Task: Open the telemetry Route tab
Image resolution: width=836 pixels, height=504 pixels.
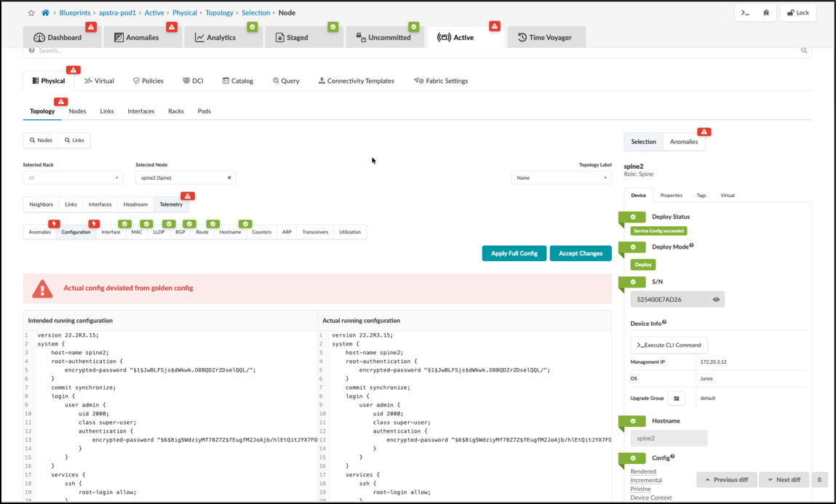Action: (202, 232)
